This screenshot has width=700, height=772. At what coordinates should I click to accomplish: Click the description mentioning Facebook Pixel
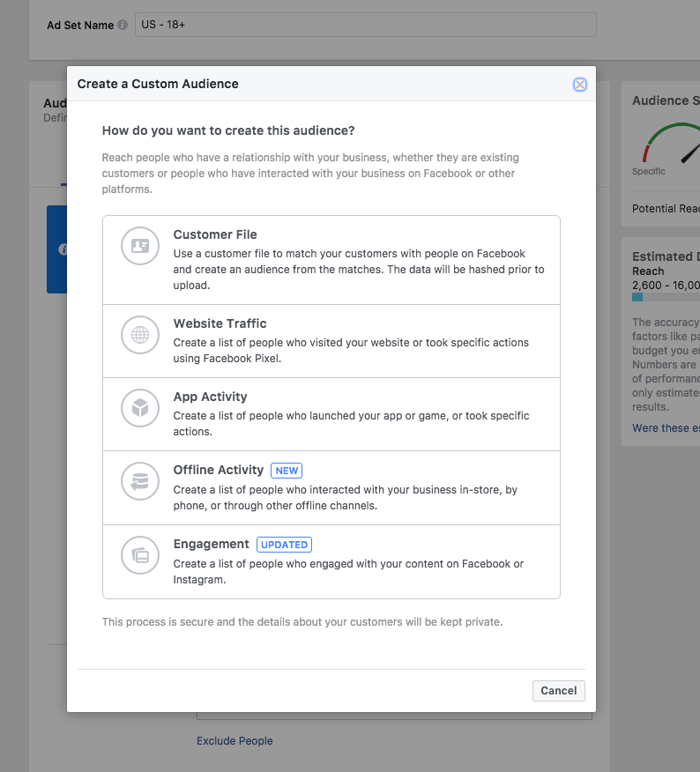tap(351, 351)
